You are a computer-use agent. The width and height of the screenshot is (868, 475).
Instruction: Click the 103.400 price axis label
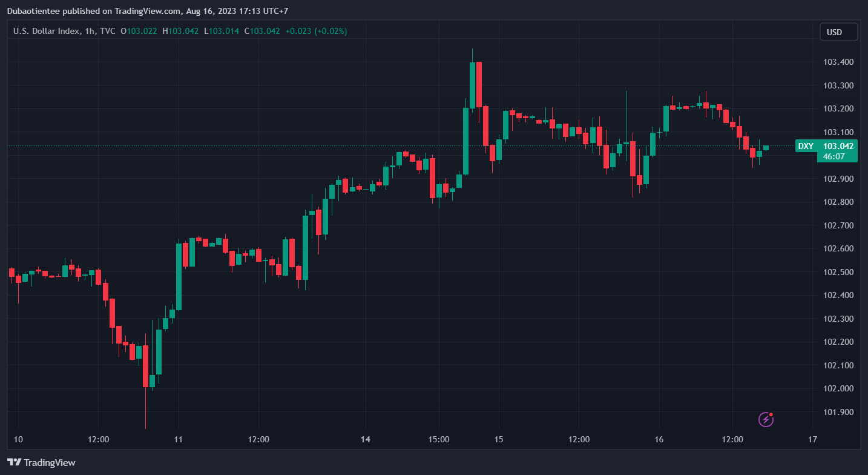pos(838,62)
